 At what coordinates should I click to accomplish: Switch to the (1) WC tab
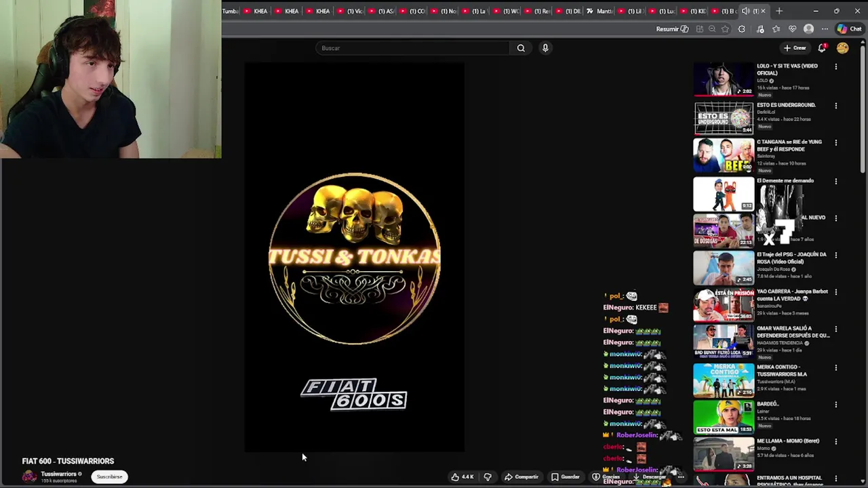pos(506,11)
